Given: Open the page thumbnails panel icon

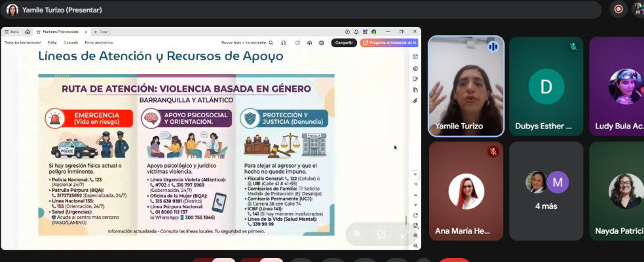Looking at the screenshot, I should (x=415, y=90).
